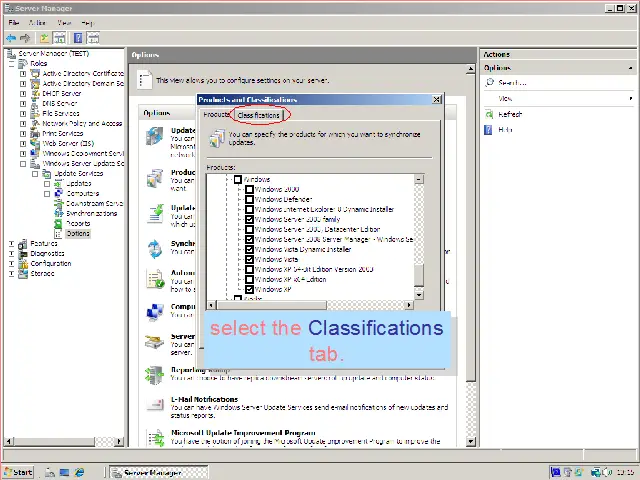Screen dimensions: 640x480
Task: Click the Update Source option icon
Action: pyautogui.click(x=155, y=137)
